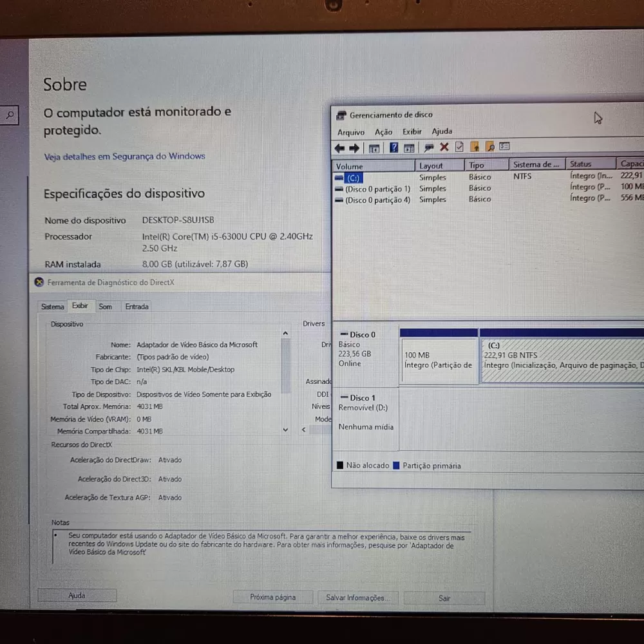Click the up scroll arrow in Dispositivo panel
Image resolution: width=644 pixels, height=644 pixels.
click(285, 334)
